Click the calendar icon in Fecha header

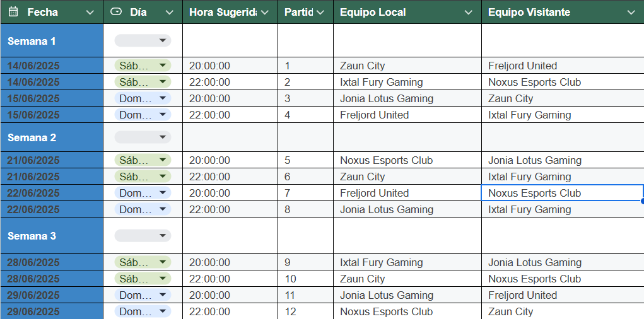click(13, 12)
